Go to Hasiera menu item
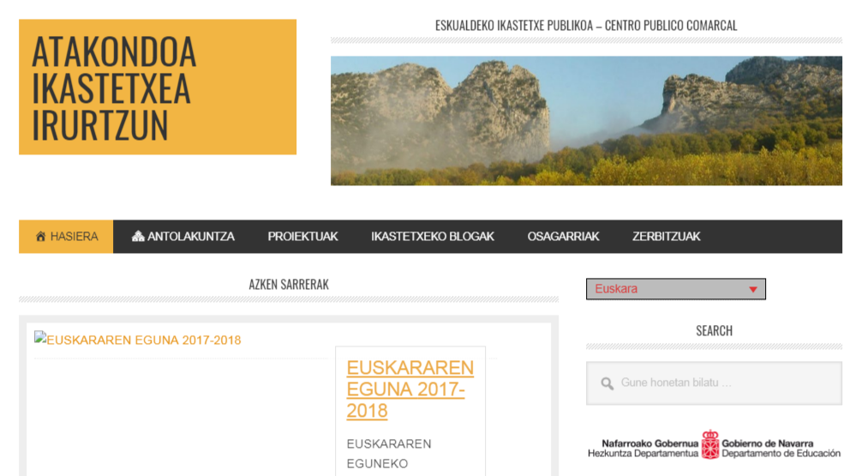The image size is (868, 476). pyautogui.click(x=66, y=237)
